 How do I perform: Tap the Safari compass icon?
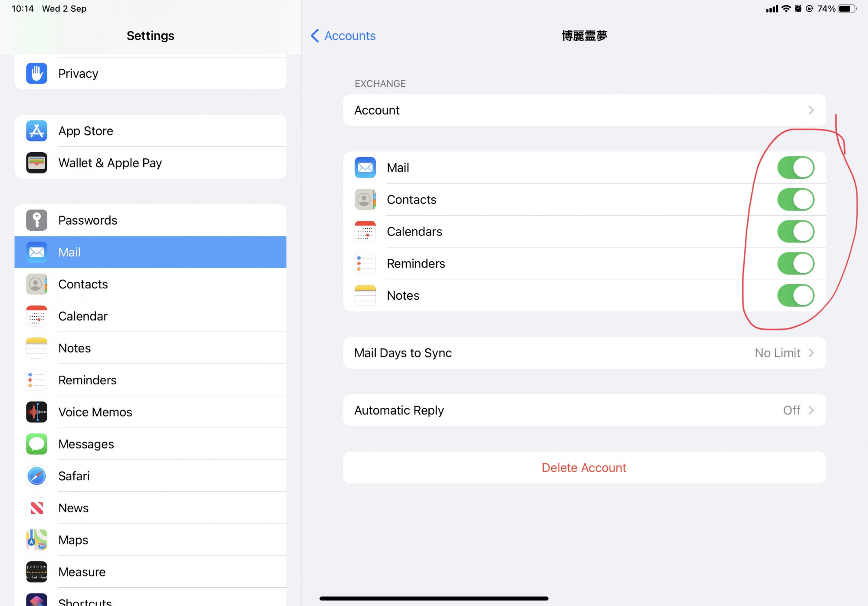[36, 476]
